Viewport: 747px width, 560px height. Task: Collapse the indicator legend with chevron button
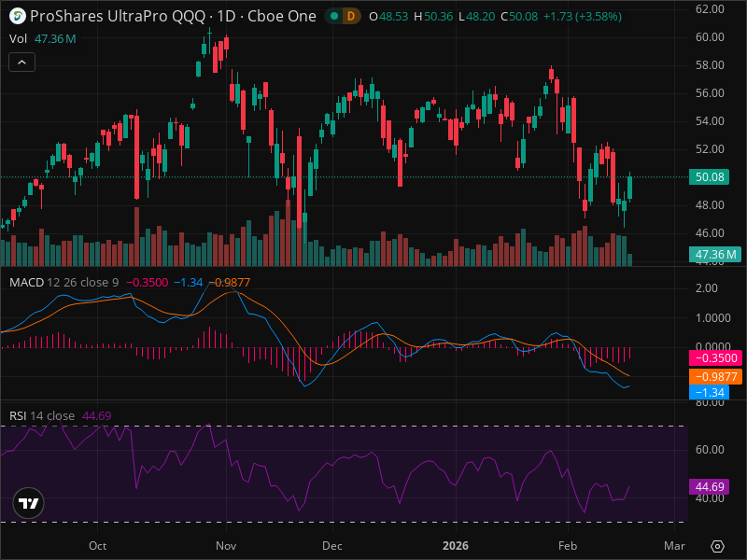click(x=21, y=62)
